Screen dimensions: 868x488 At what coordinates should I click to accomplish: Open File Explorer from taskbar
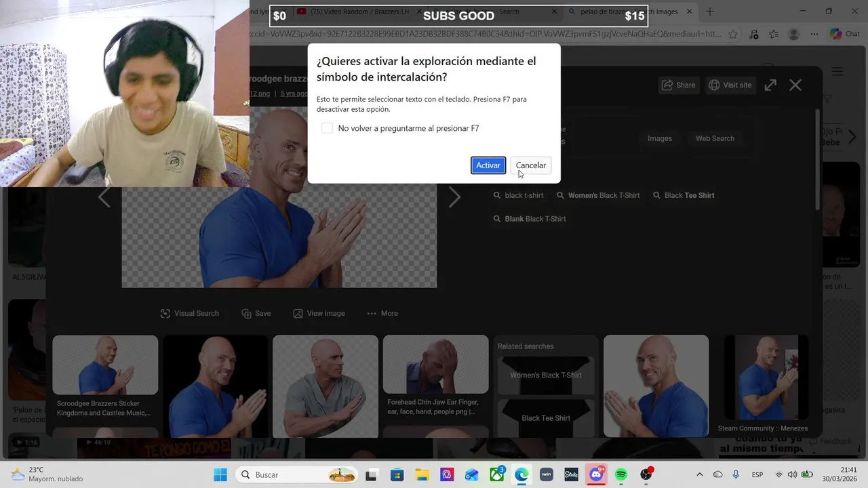(x=422, y=474)
